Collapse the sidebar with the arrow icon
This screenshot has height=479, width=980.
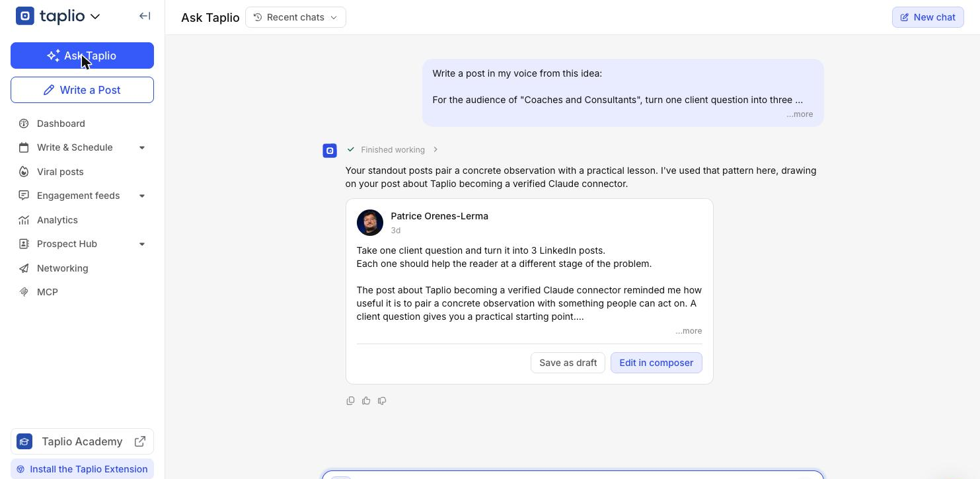coord(145,16)
